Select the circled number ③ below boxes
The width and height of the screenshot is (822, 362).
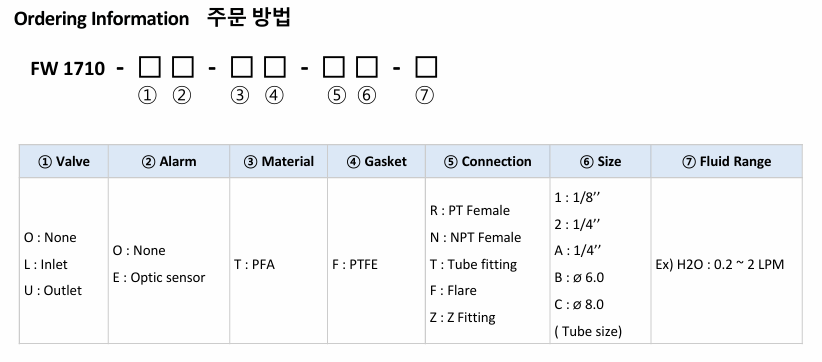click(240, 96)
